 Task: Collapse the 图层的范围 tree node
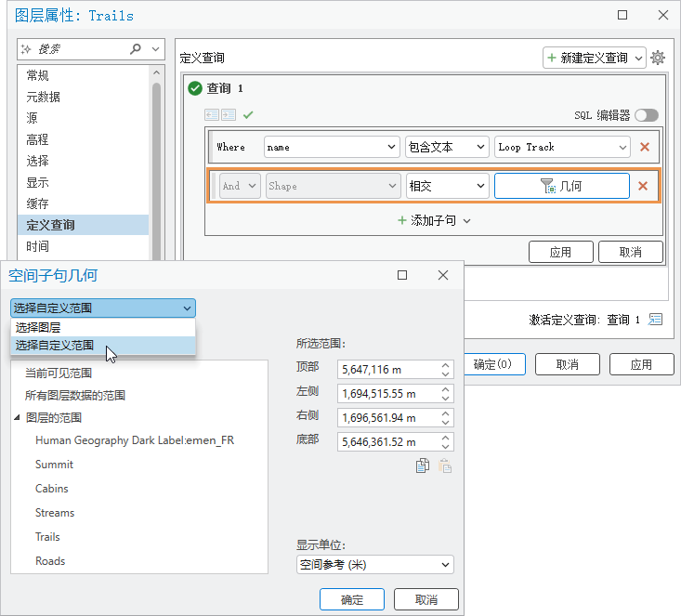click(x=18, y=418)
